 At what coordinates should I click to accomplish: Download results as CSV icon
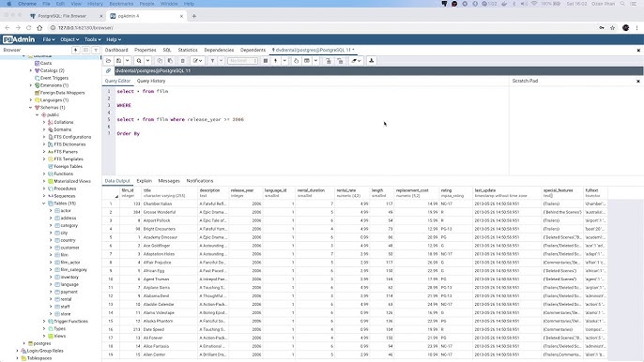pos(372,61)
